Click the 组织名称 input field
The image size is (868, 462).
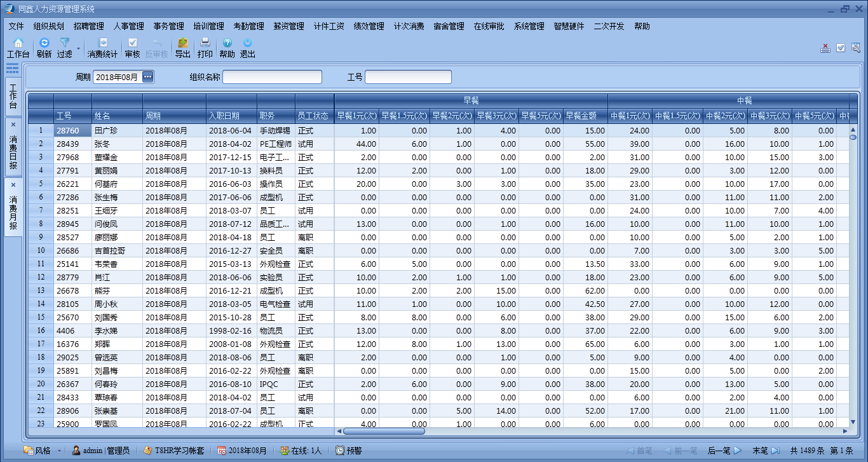[x=272, y=77]
